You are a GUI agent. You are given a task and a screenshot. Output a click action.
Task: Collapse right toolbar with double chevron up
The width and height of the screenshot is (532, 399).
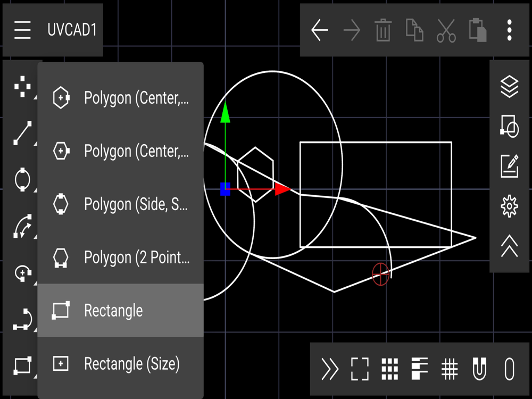click(509, 246)
